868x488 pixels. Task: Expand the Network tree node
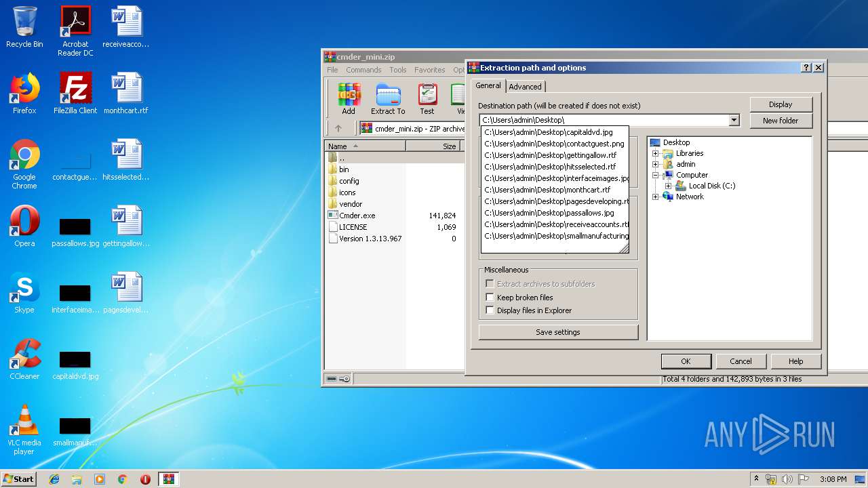click(x=656, y=197)
